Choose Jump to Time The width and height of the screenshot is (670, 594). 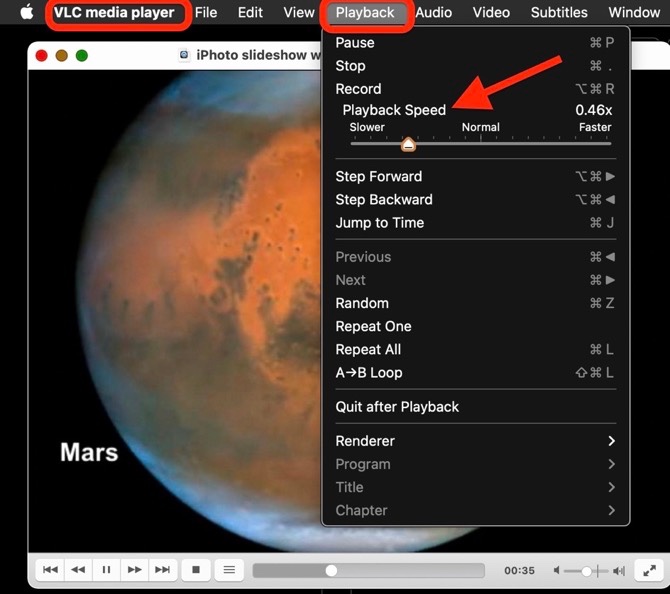pyautogui.click(x=475, y=223)
